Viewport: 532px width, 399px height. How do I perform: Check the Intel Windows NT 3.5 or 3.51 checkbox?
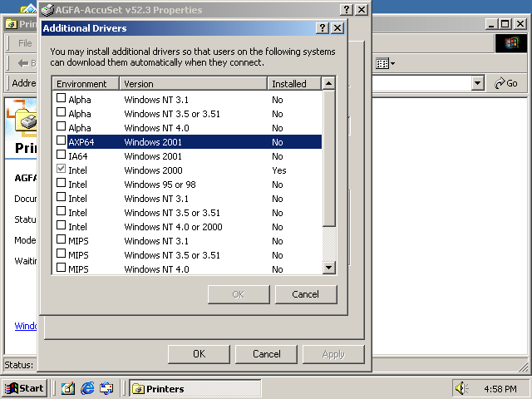point(61,211)
